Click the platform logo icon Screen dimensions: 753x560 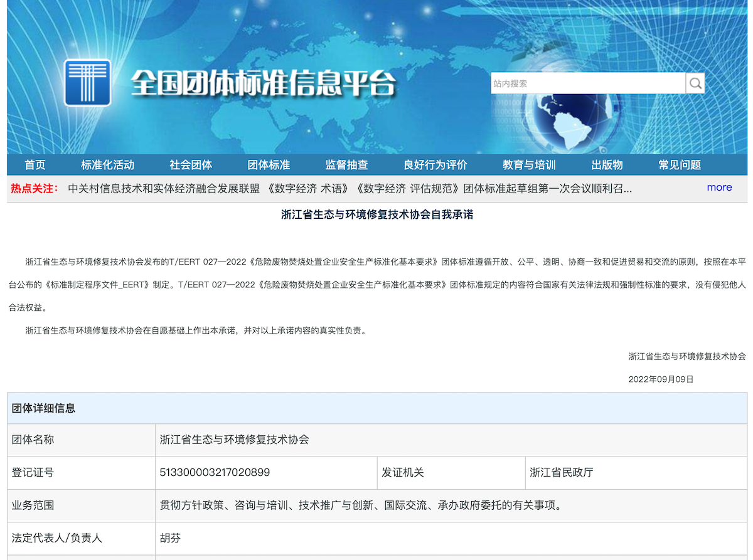coord(88,82)
